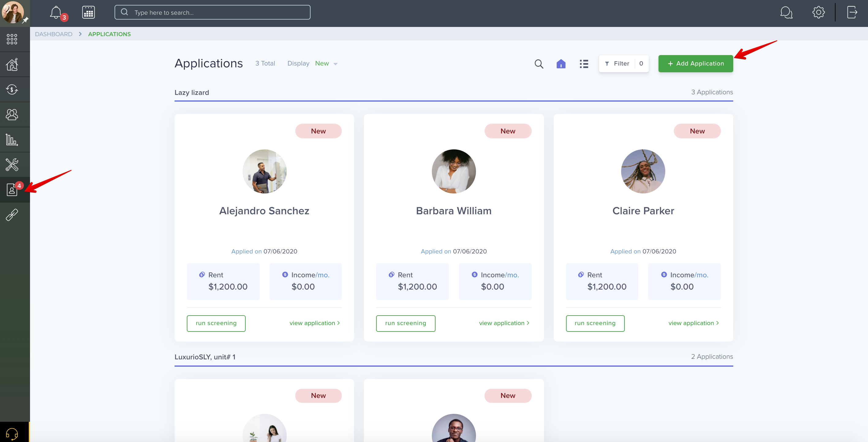Open the accounting dollar icon in sidebar
This screenshot has width=868, height=442.
click(12, 90)
